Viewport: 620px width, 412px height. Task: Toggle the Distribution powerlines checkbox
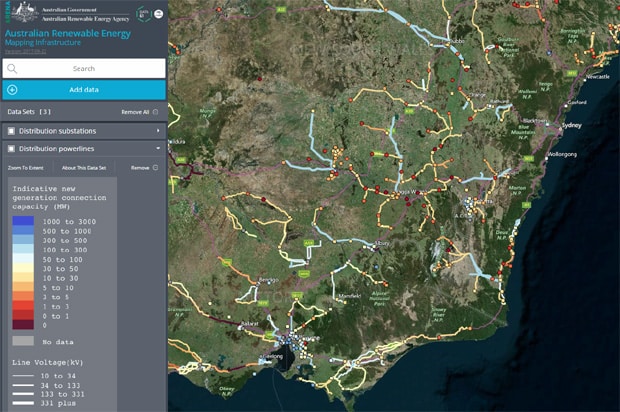11,149
